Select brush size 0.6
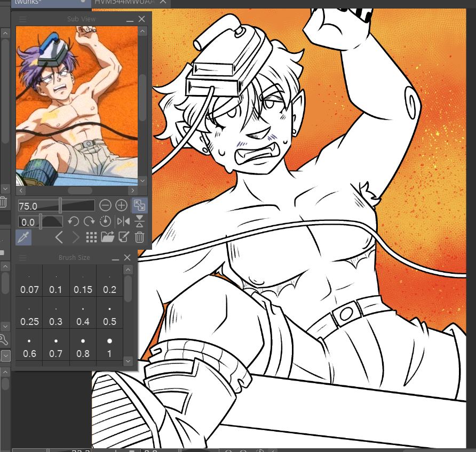The height and width of the screenshot is (452, 476). point(29,345)
